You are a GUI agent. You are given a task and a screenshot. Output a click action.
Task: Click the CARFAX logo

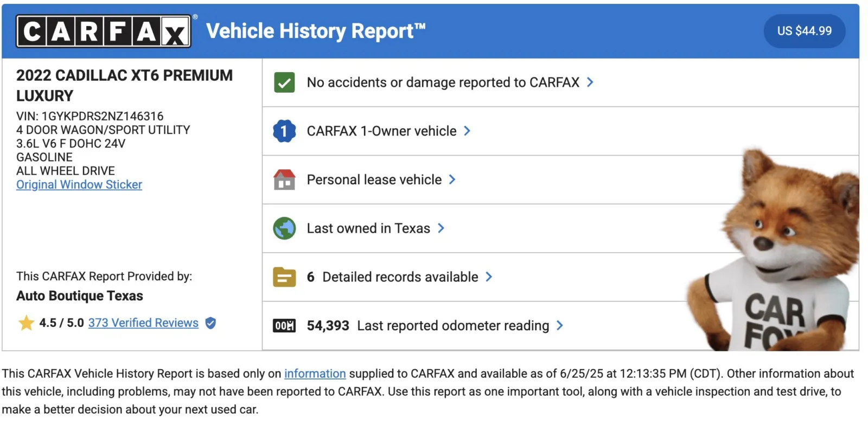[x=104, y=31]
